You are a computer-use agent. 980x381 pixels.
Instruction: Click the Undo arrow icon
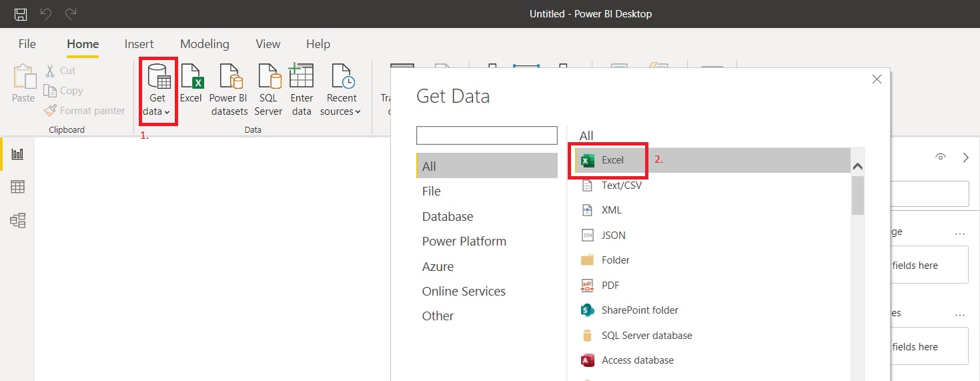click(45, 14)
